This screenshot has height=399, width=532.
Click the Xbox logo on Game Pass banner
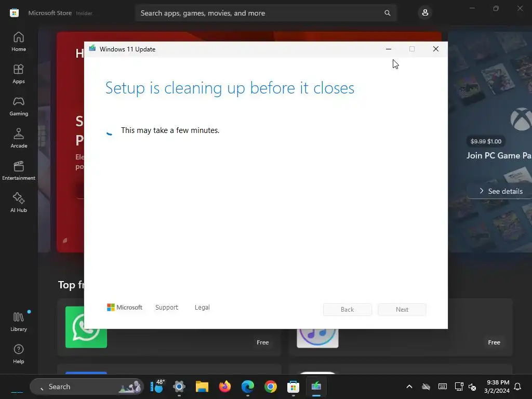[521, 119]
